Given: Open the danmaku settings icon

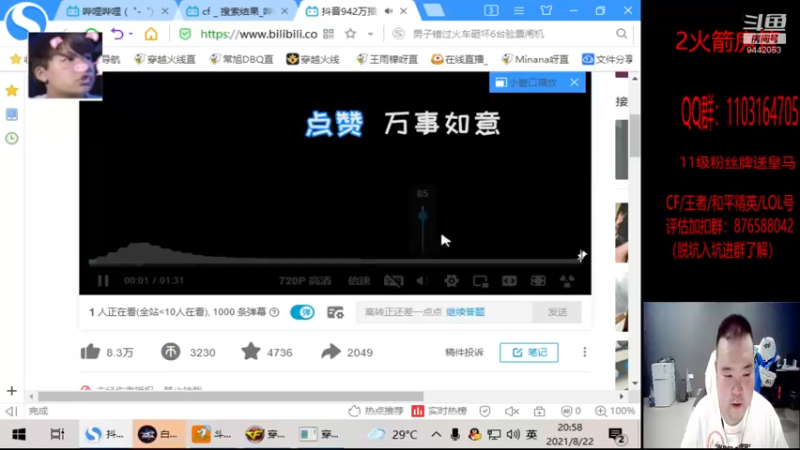Looking at the screenshot, I should (x=335, y=312).
